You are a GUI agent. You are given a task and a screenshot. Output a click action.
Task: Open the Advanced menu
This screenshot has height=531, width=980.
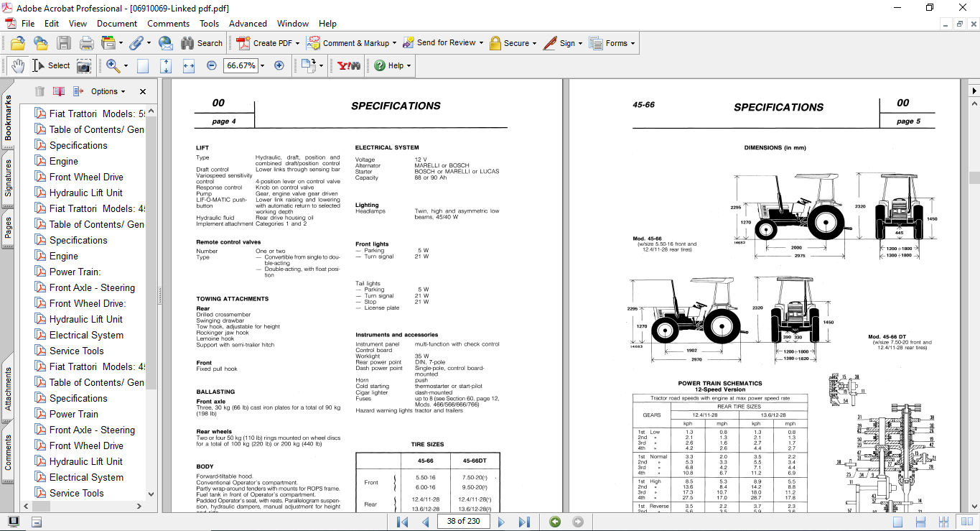coord(248,24)
